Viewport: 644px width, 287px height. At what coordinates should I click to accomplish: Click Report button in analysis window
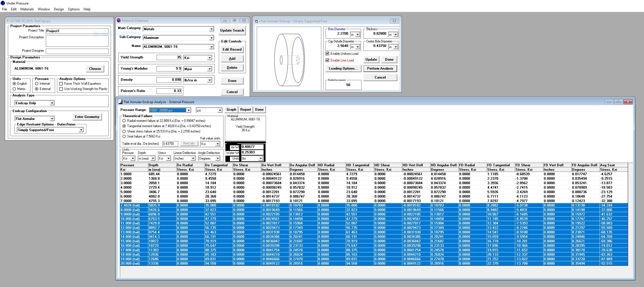pos(245,110)
